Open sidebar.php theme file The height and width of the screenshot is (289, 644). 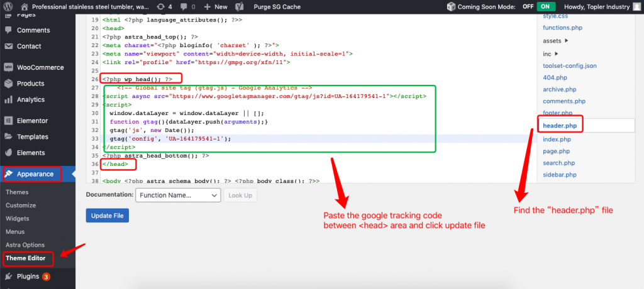tap(559, 175)
